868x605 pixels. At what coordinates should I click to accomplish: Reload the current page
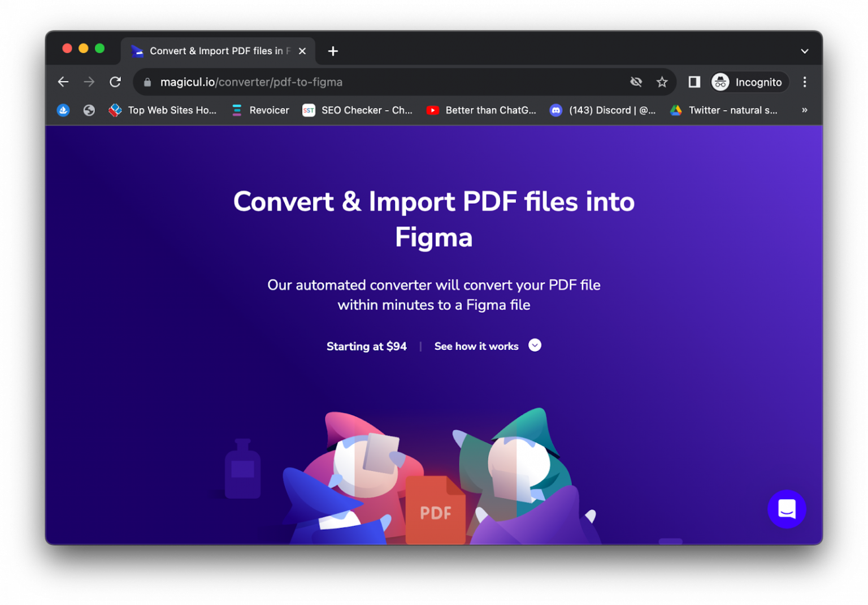pos(115,81)
